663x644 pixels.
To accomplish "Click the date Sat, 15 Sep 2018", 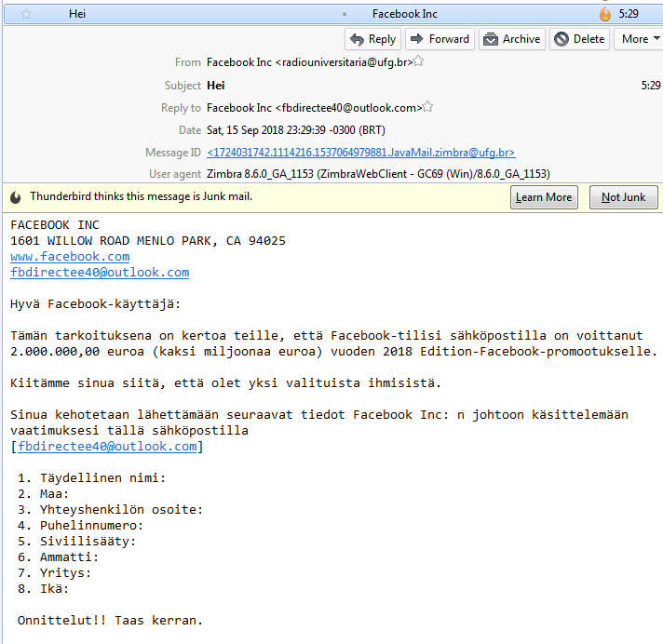I will 296,130.
